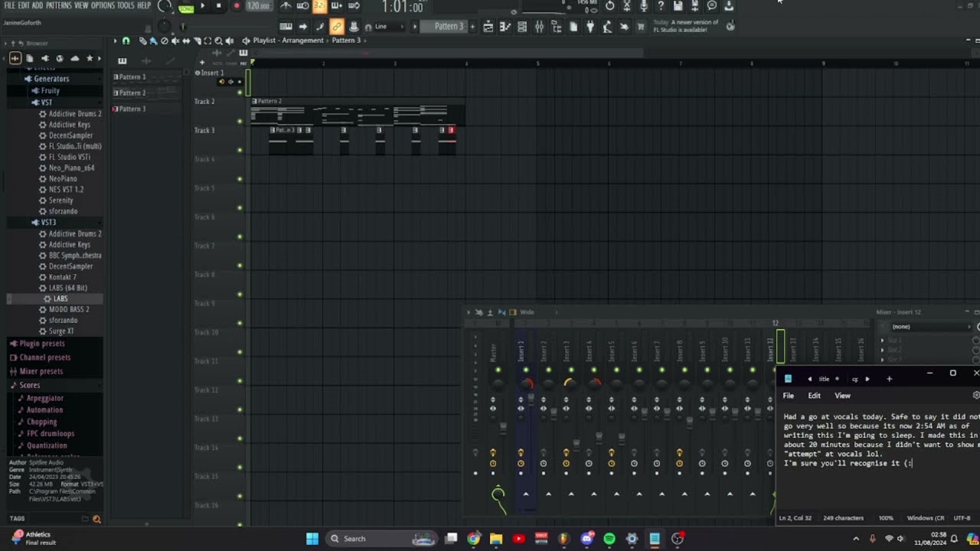Toggle the 3-2-1 countdown before recording
Viewport: 980px width, 551px height.
pos(319,6)
